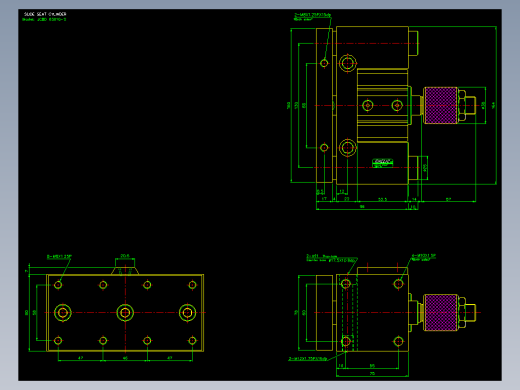Select the upper large counterbored hole in the top-right view
The image size is (520, 390).
348,63
